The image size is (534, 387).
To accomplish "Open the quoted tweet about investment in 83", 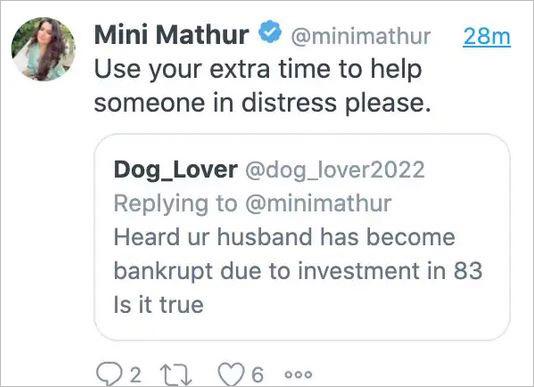I will (302, 237).
